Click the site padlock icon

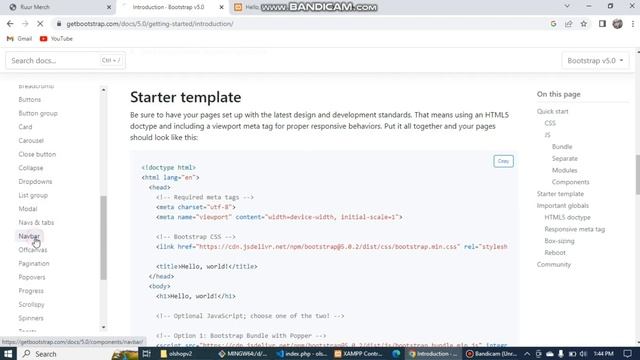(x=59, y=24)
